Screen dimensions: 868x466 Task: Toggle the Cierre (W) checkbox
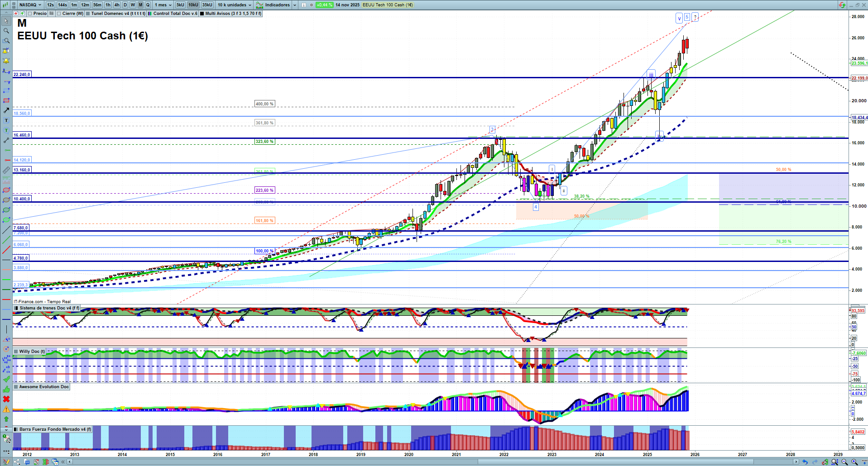(x=59, y=14)
